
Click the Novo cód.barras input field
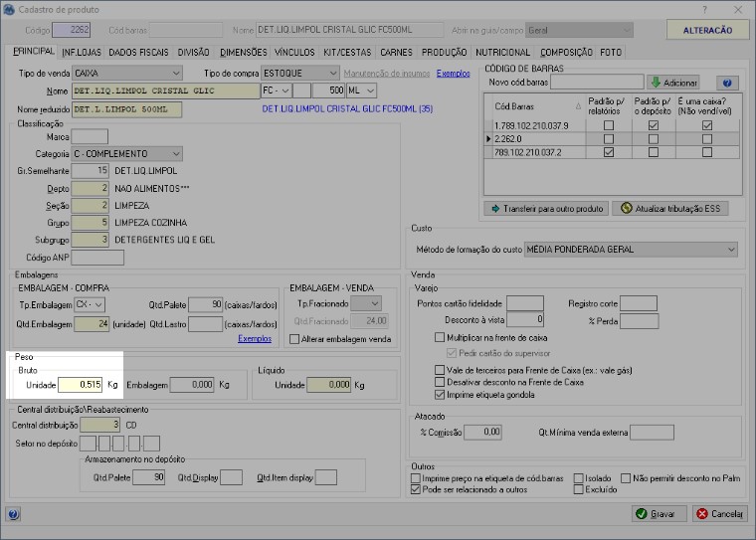[597, 82]
